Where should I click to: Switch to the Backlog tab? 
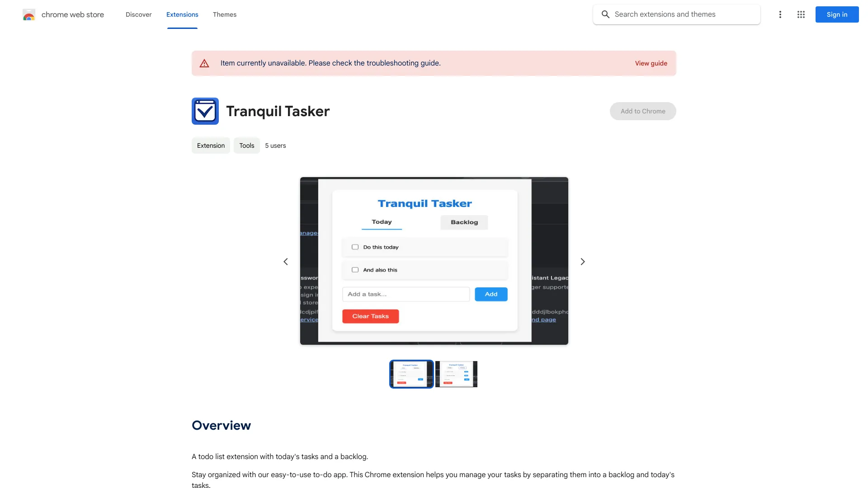click(x=464, y=222)
